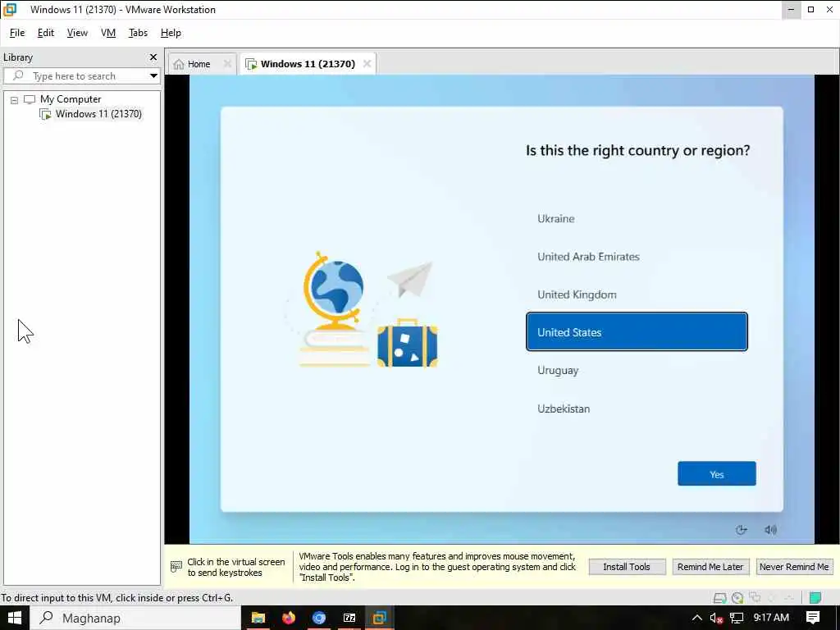Open the Edit menu

(x=46, y=33)
